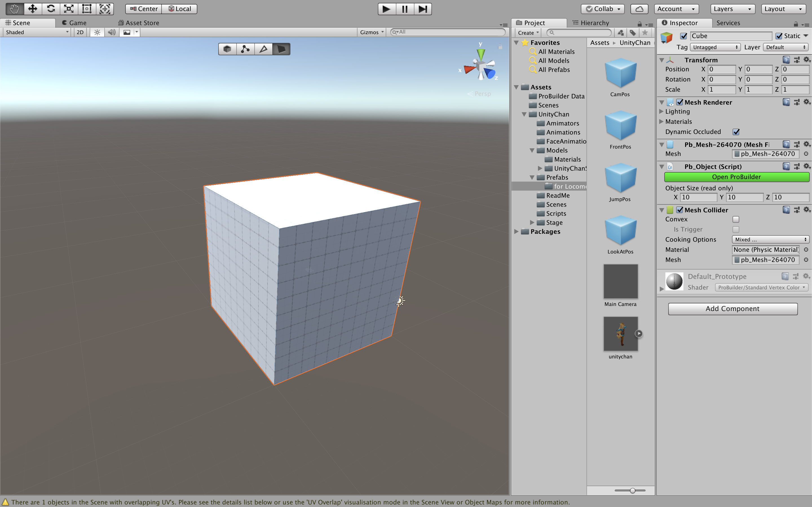Click the Open ProBuilder button
Viewport: 812px width, 507px height.
click(736, 177)
